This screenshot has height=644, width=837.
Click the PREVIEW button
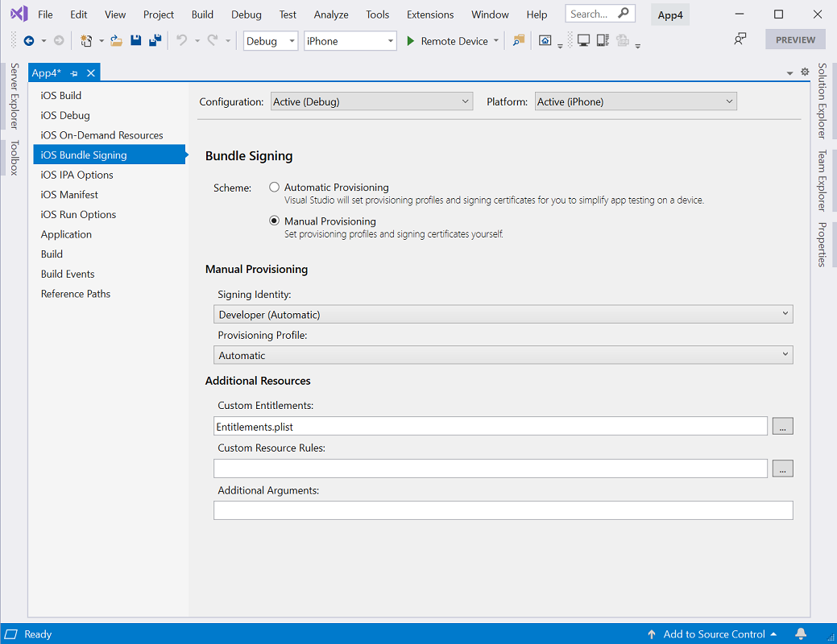coord(795,39)
